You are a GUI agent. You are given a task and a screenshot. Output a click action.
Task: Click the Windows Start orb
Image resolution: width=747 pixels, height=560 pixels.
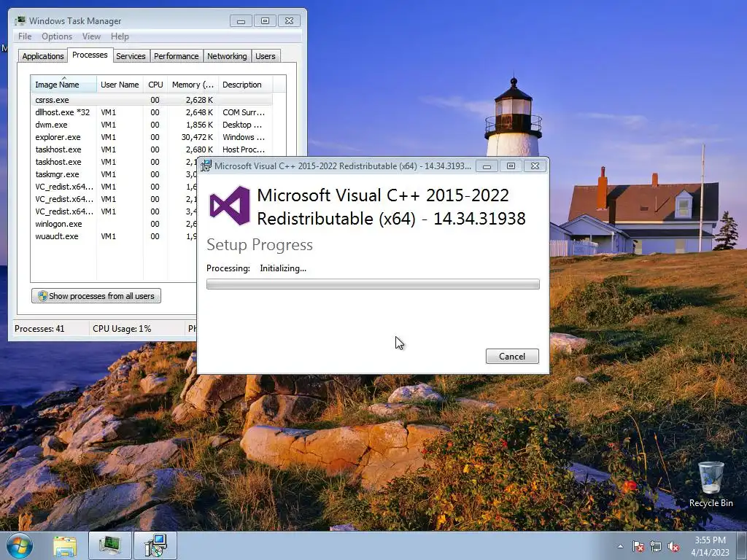(x=20, y=545)
